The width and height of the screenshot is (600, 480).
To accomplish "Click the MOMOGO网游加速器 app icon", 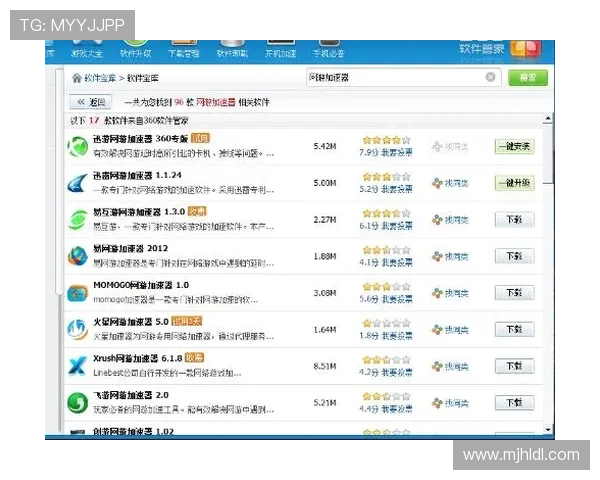I will point(78,293).
